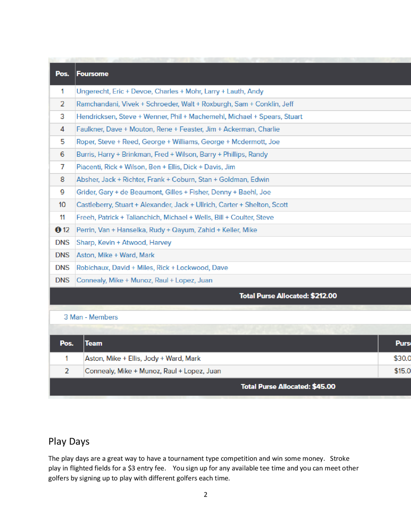The image size is (411, 532).
Task: Click Foursome column header
Action: coord(92,74)
